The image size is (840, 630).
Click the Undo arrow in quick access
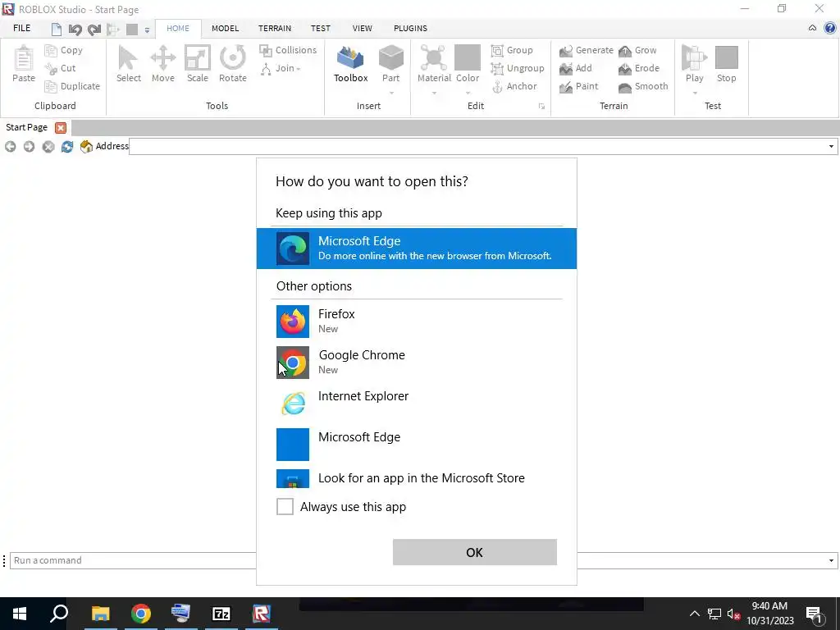click(x=75, y=30)
